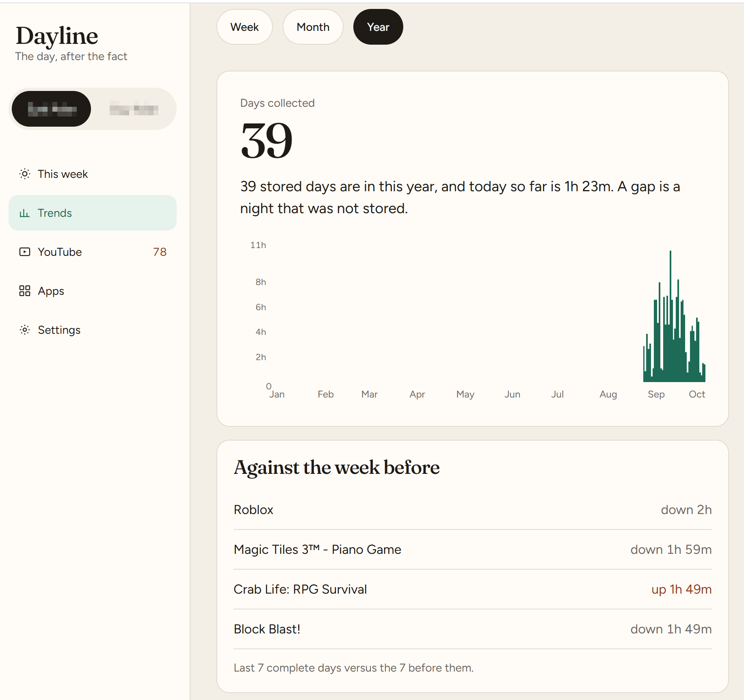Screen dimensions: 744x700
Task: Open the Apps page
Action: (x=93, y=291)
